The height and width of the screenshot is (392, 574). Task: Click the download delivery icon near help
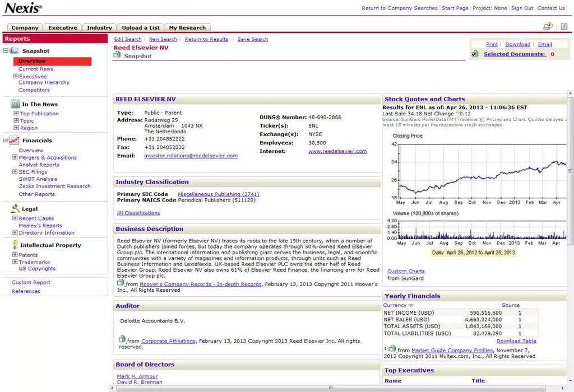[x=548, y=26]
